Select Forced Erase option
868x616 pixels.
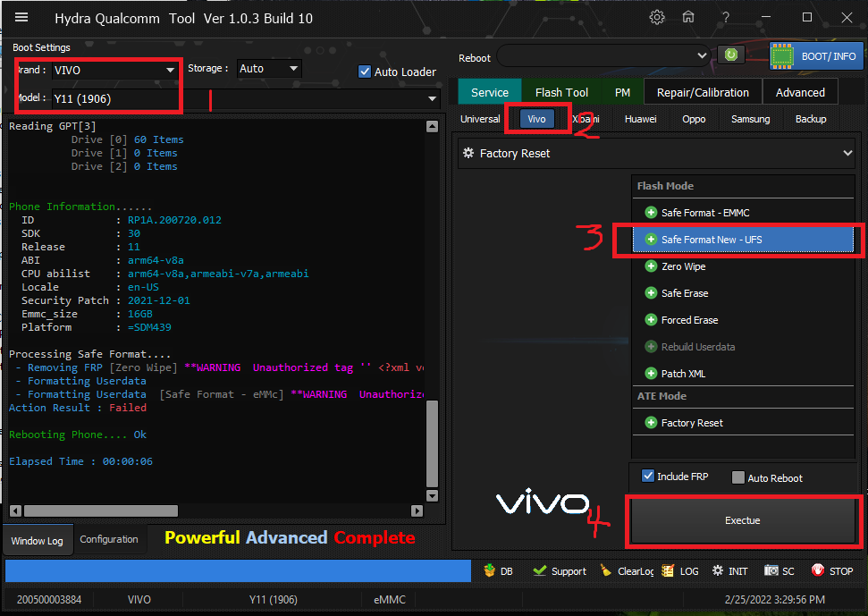coord(743,320)
